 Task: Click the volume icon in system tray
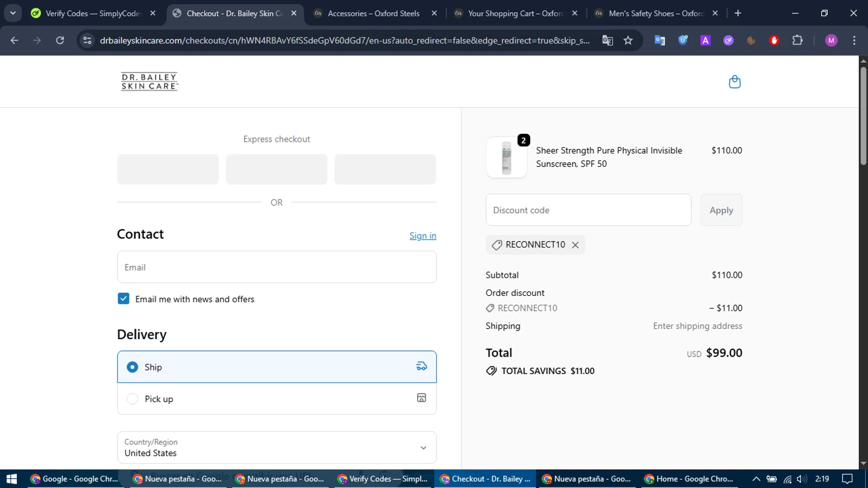tap(801, 479)
